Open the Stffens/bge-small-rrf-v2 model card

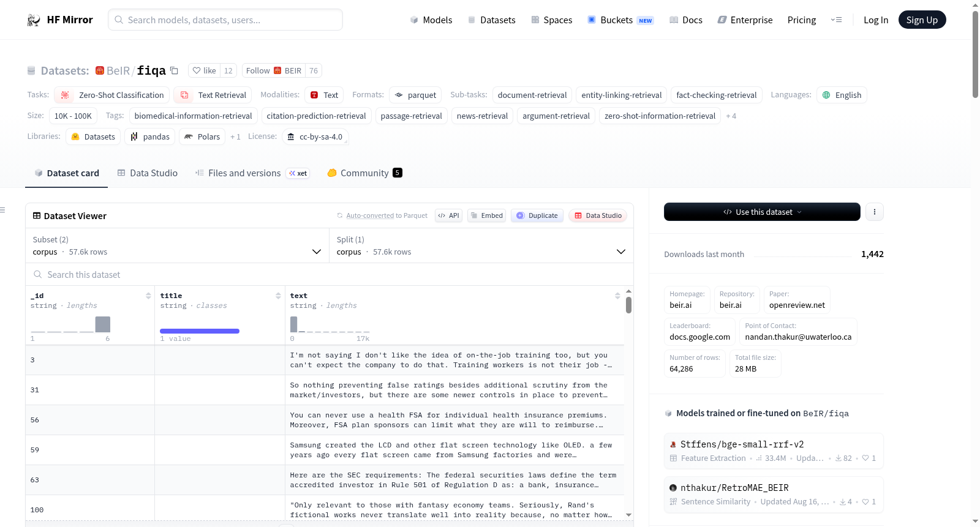774,450
